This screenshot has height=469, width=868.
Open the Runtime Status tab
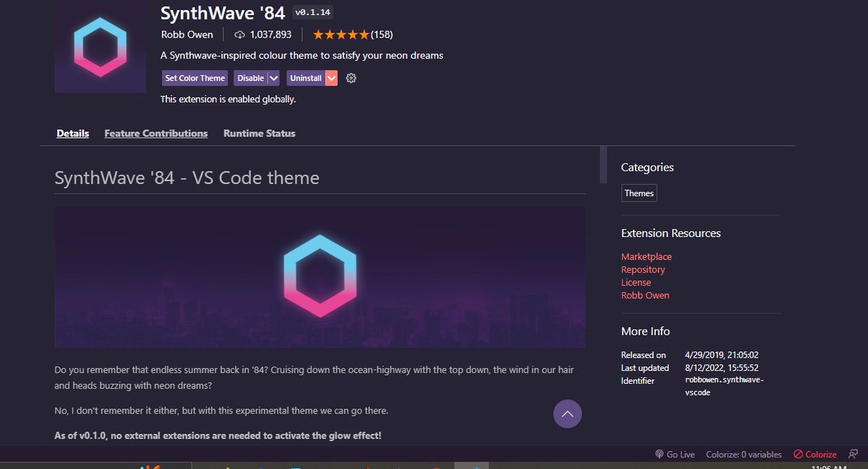259,133
